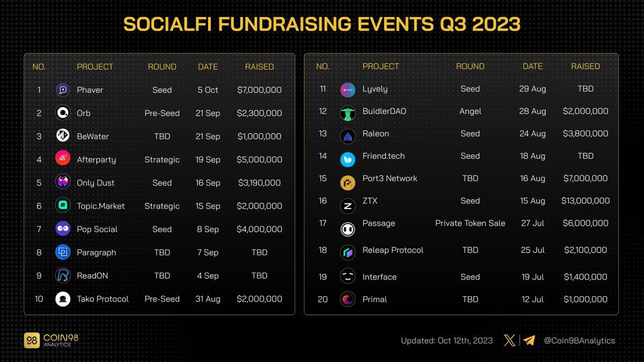Click the X social media icon
644x362 pixels.
pyautogui.click(x=509, y=340)
